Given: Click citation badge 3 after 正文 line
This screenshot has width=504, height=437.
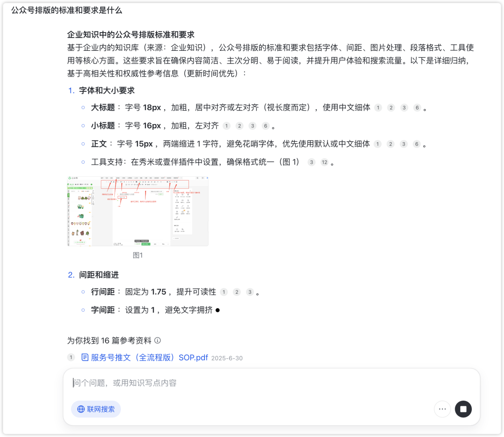Looking at the screenshot, I should 404,144.
